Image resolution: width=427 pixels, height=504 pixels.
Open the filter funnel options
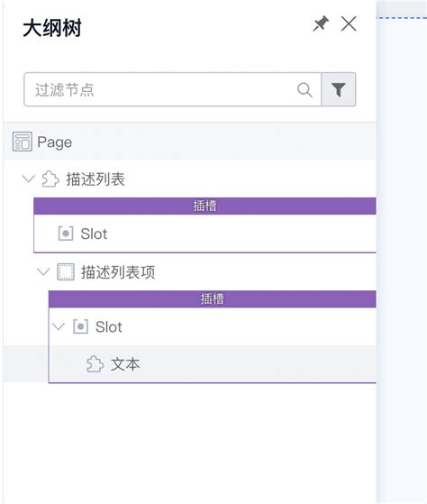point(339,89)
